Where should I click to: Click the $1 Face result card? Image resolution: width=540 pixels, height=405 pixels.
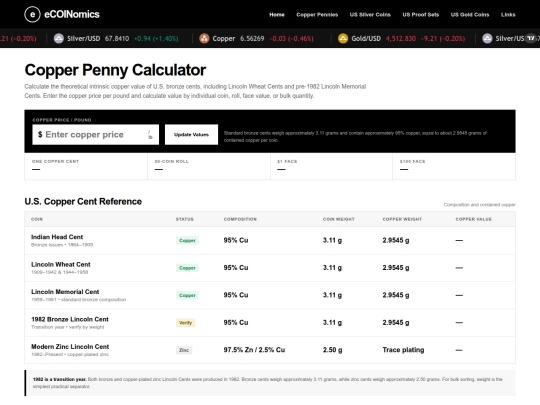(x=331, y=166)
